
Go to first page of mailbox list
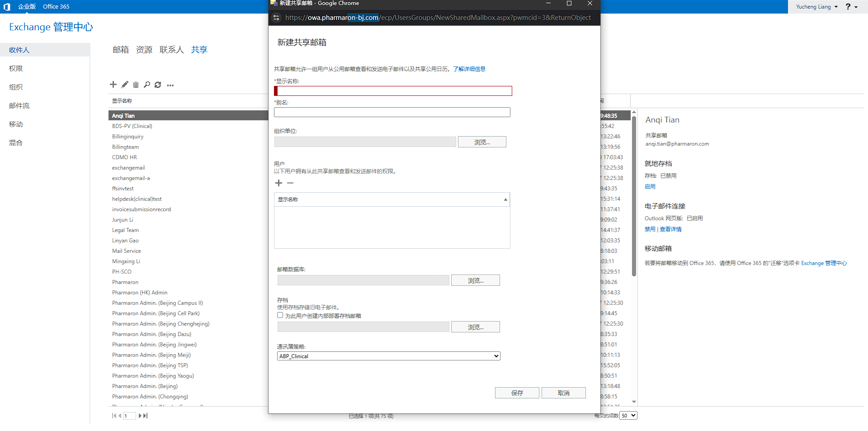tap(114, 416)
